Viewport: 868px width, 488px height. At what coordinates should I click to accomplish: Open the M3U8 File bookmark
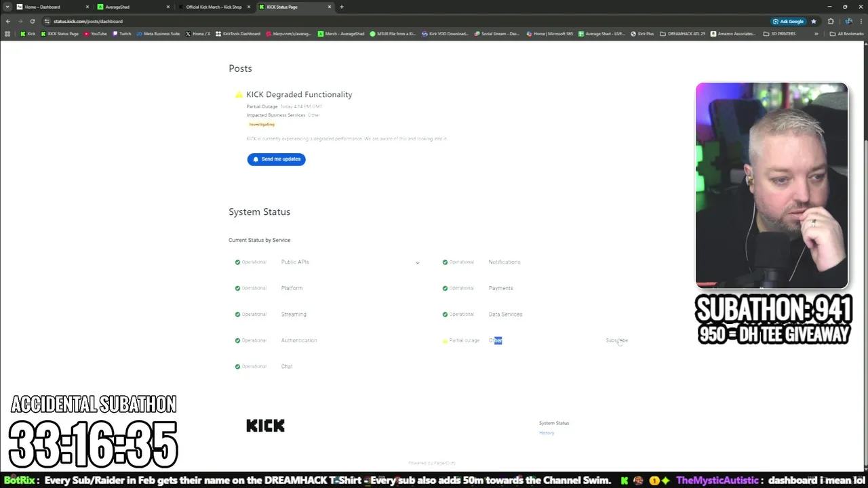[x=393, y=34]
